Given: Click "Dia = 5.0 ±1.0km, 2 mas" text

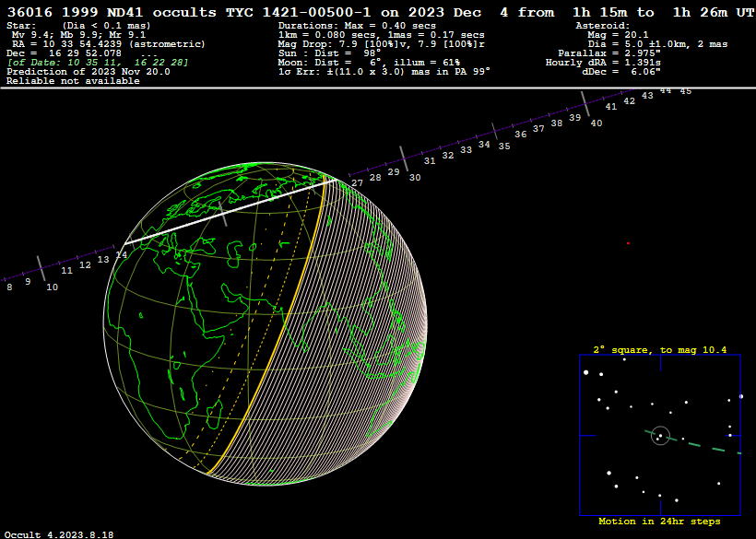Looking at the screenshot, I should coord(657,44).
